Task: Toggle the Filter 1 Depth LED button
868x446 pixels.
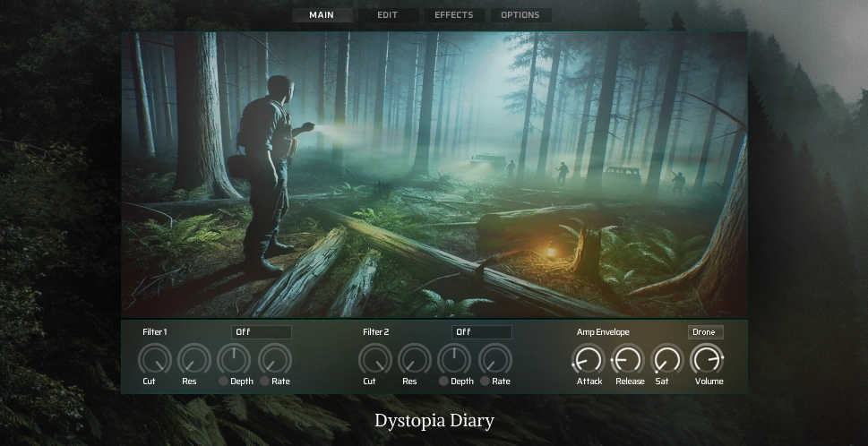Action: 224,382
